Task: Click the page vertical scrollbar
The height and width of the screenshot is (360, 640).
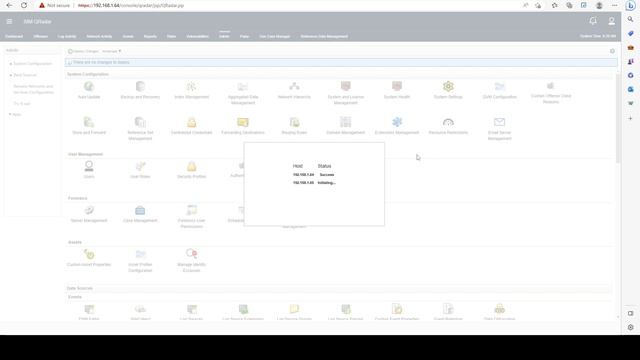Action: [x=618, y=118]
